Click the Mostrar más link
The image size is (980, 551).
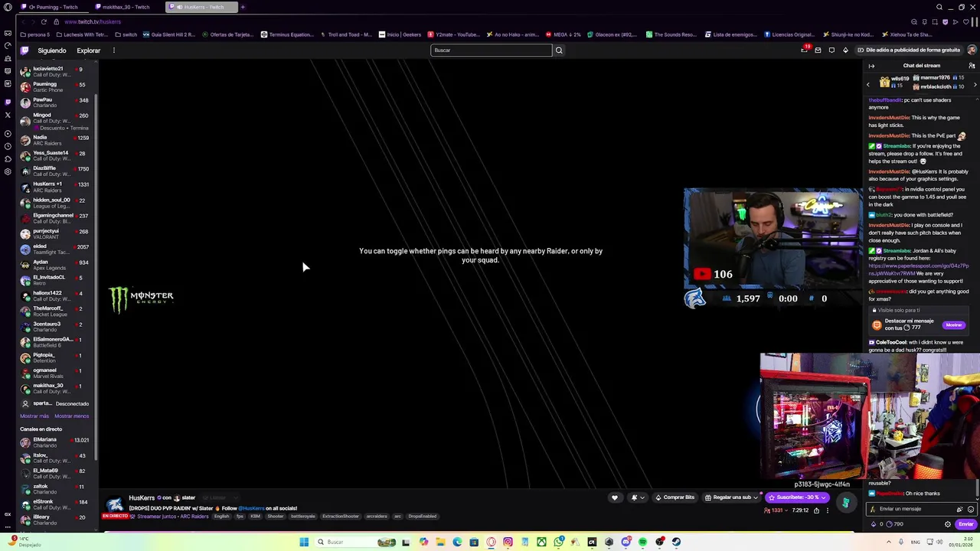pos(34,416)
